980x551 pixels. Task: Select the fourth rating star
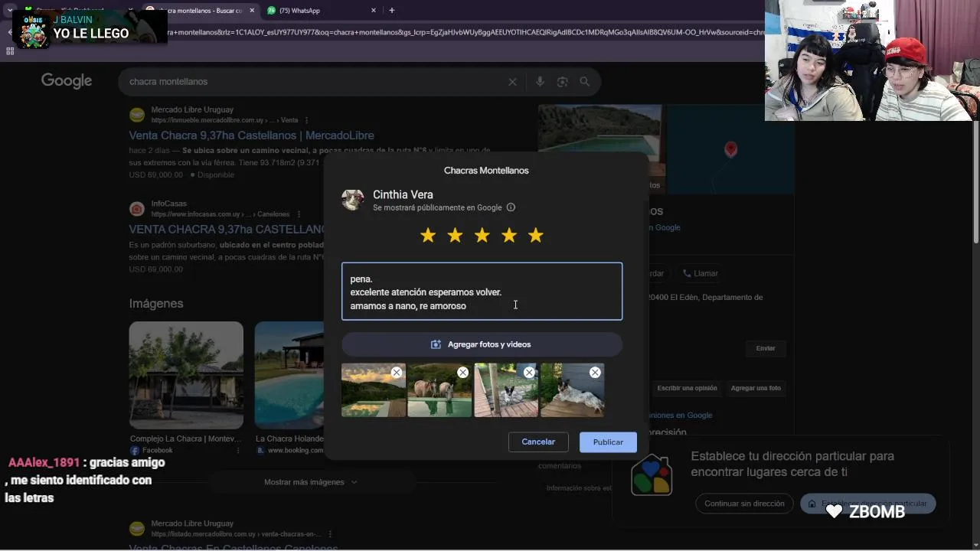tap(509, 236)
